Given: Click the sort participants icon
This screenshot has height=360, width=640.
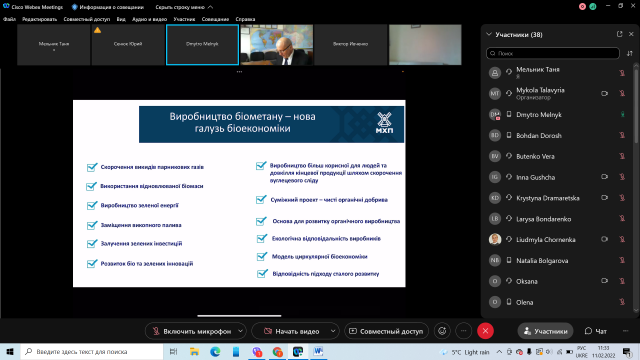Looking at the screenshot, I should pyautogui.click(x=630, y=53).
